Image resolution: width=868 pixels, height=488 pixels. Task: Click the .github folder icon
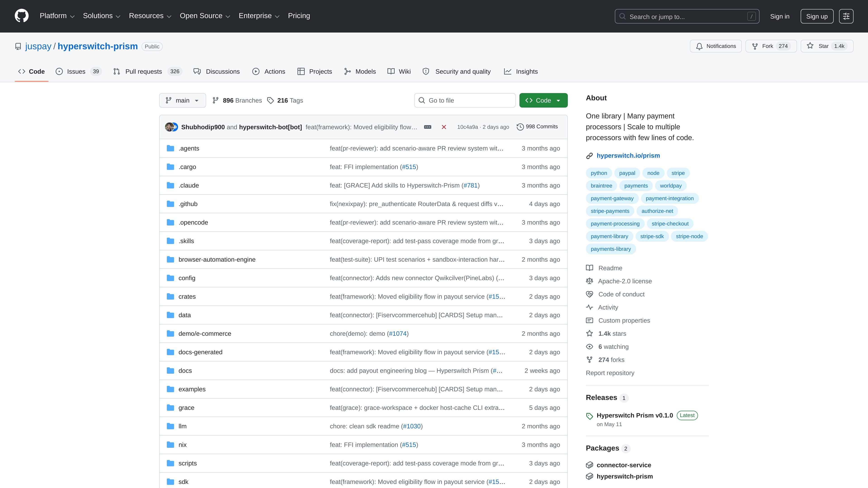coord(170,204)
